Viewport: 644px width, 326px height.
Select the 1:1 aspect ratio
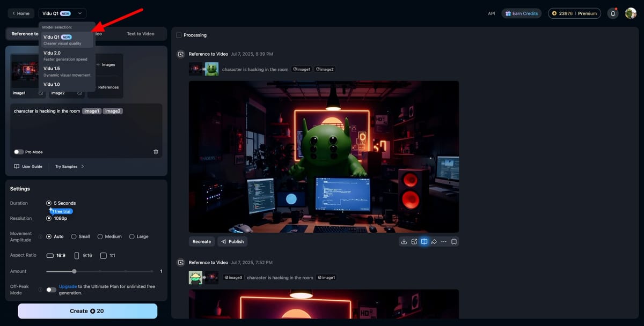108,256
